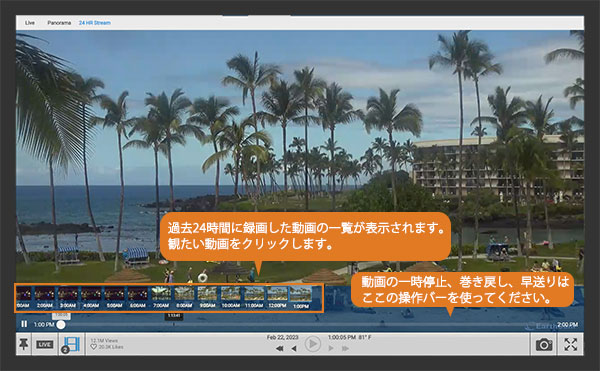
Task: Click the 1:00 PM start time label
Action: pyautogui.click(x=44, y=325)
